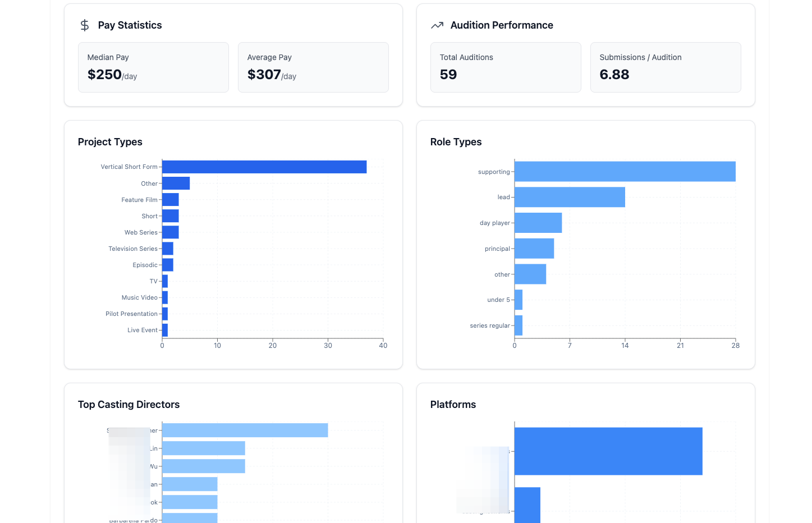Screen dimensions: 812x523
Task: Click the 'Top Casting Directors' heading
Action: pyautogui.click(x=129, y=405)
